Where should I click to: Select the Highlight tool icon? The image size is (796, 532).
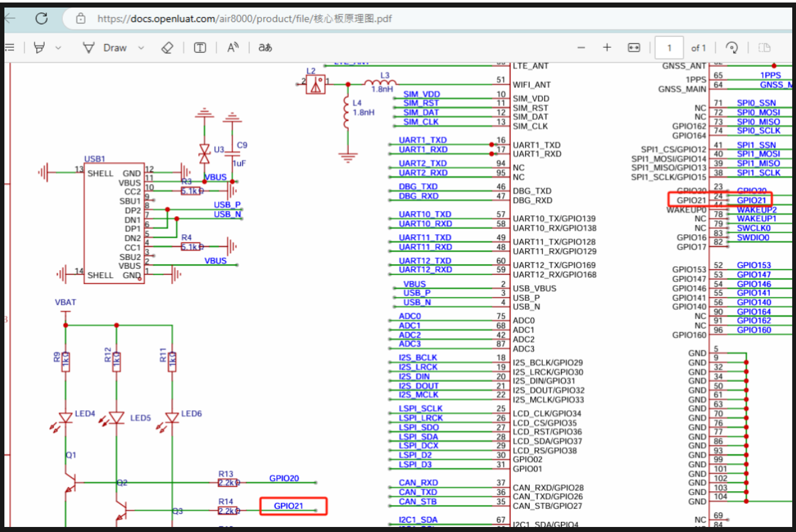40,48
